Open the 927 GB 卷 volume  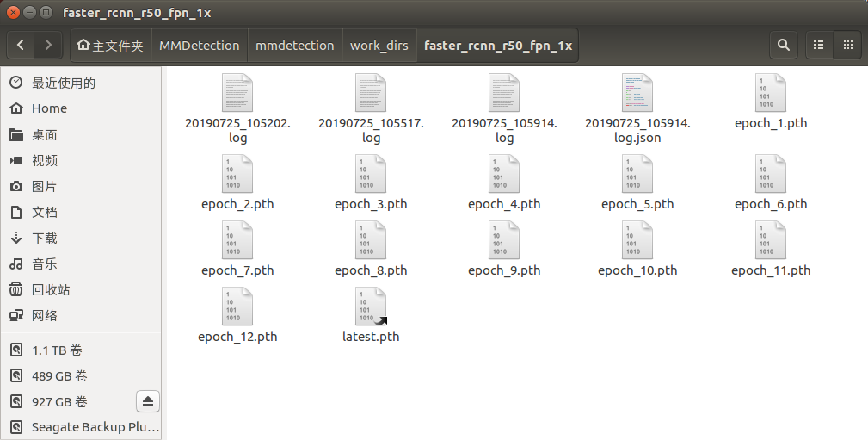pyautogui.click(x=69, y=402)
